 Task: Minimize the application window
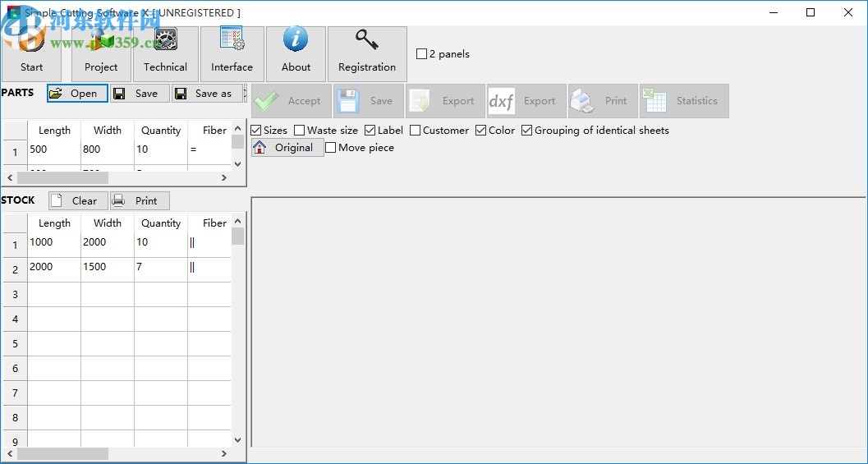pos(773,12)
